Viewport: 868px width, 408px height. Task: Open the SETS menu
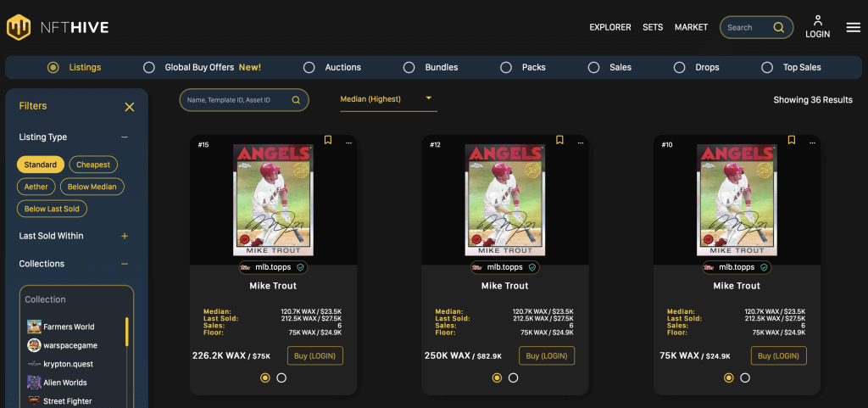pos(653,27)
